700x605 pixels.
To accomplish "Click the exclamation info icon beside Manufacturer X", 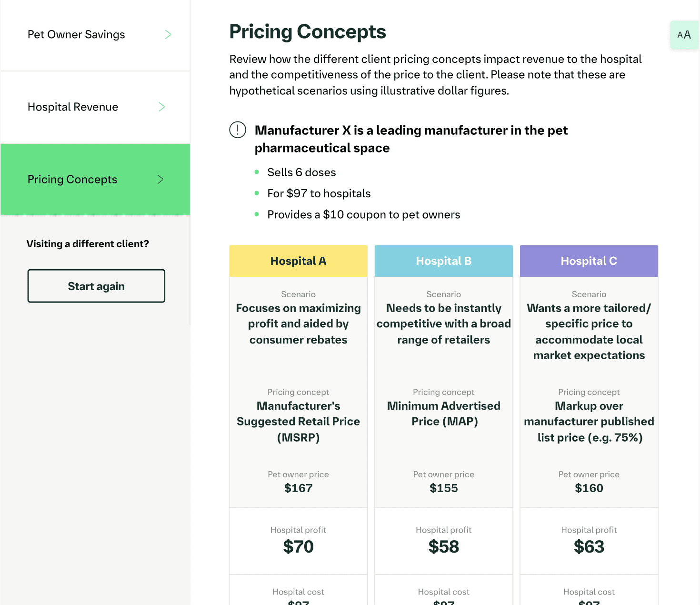I will click(x=238, y=130).
